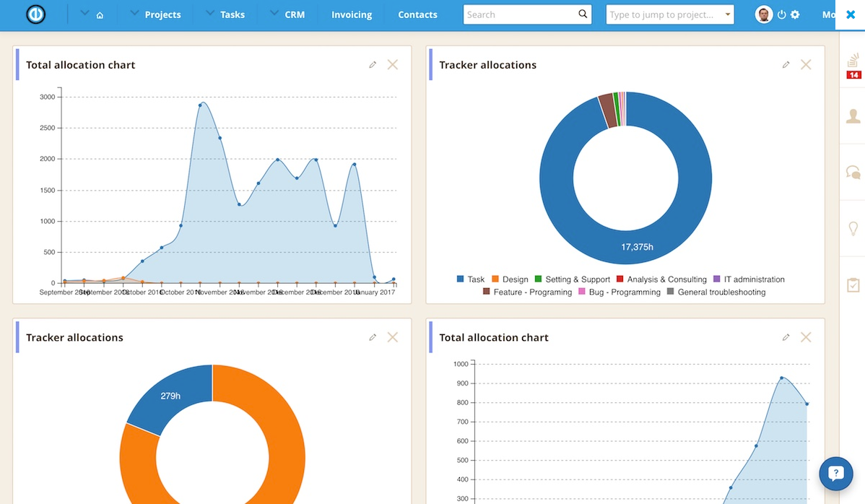Expand the Tasks menu chevron
The height and width of the screenshot is (504, 865).
click(x=209, y=13)
